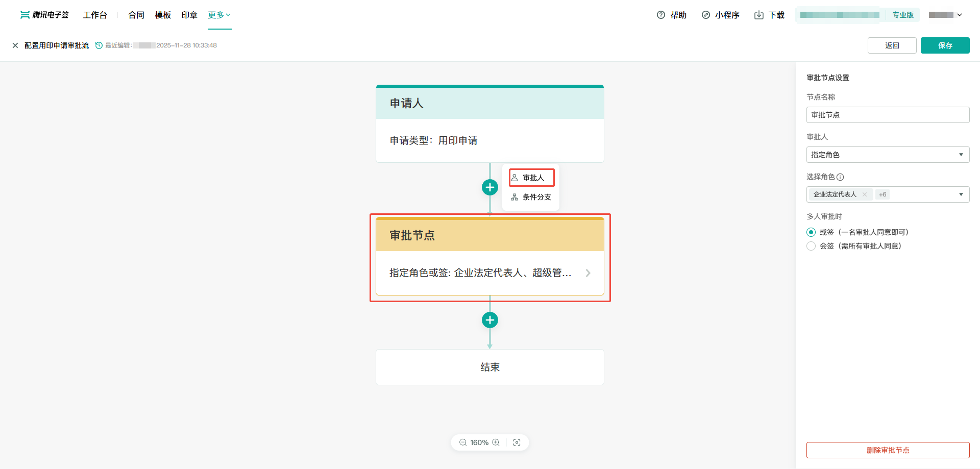Image resolution: width=980 pixels, height=469 pixels.
Task: Expand the 更多 navigation menu
Action: click(x=219, y=15)
